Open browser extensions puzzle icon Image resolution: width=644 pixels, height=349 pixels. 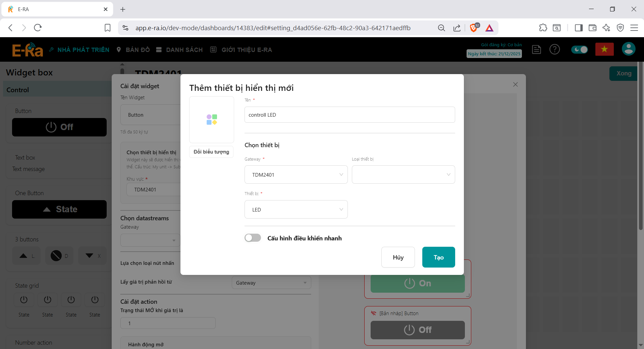pos(543,28)
